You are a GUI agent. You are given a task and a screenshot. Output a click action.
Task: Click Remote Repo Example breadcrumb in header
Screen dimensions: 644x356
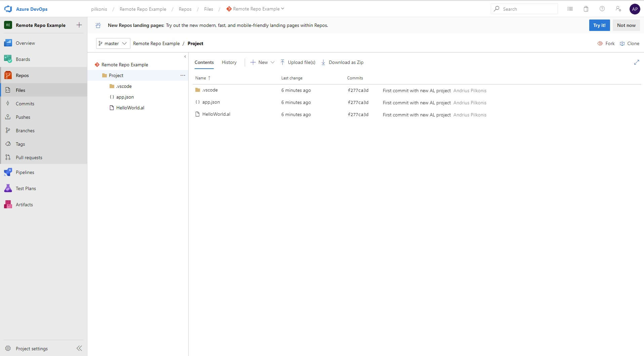(x=143, y=9)
